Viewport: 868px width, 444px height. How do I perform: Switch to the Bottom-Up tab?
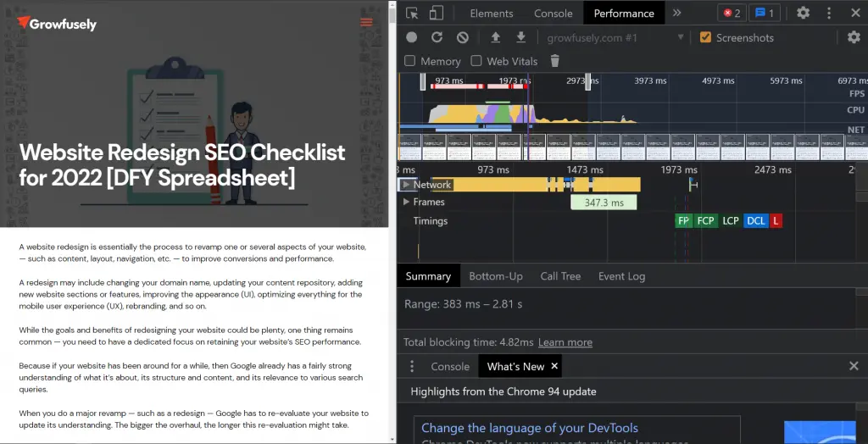tap(496, 276)
